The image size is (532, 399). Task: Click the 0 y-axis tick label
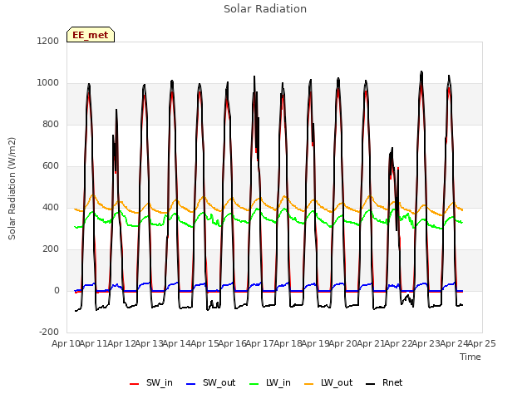coord(57,290)
